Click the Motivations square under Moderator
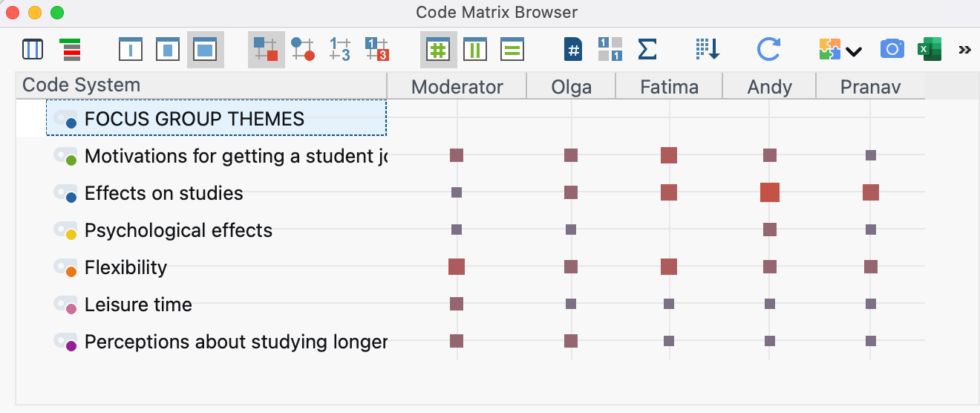 tap(457, 155)
